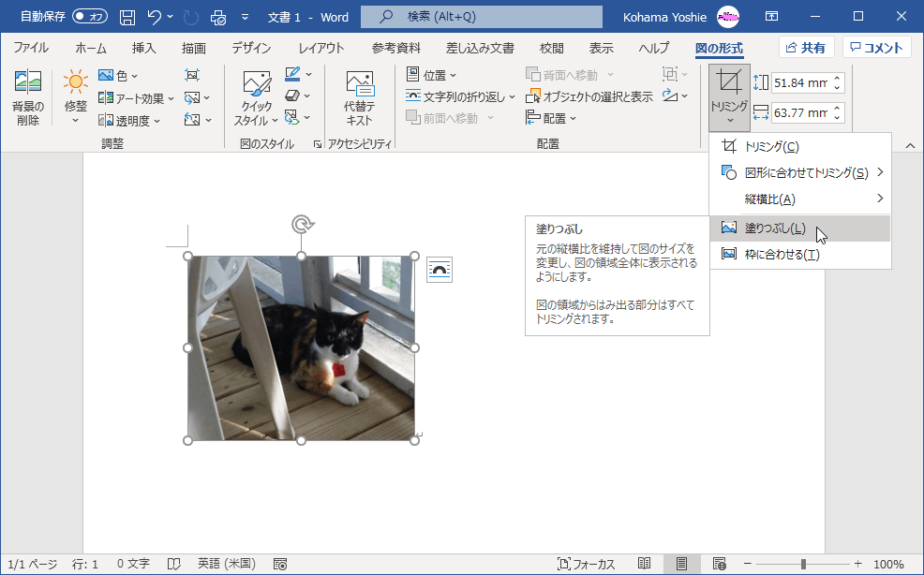The width and height of the screenshot is (924, 575).
Task: Click the 共有 (Share) button
Action: [x=806, y=47]
